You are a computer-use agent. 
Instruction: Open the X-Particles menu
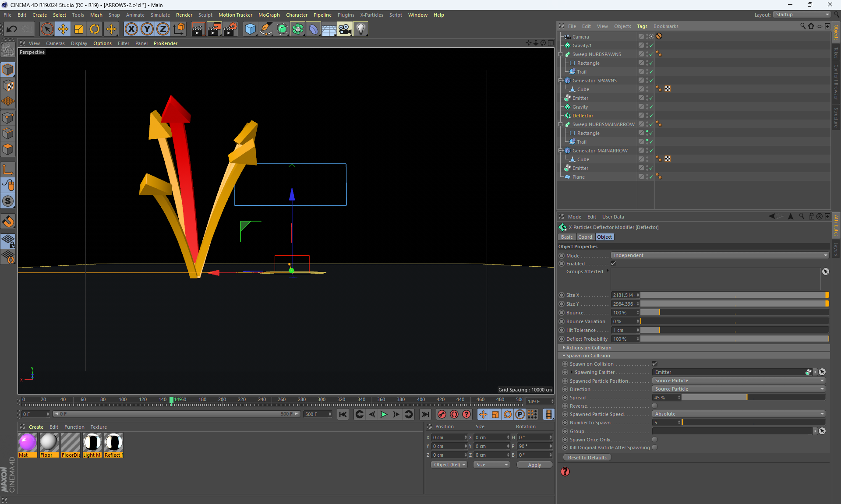click(x=371, y=15)
